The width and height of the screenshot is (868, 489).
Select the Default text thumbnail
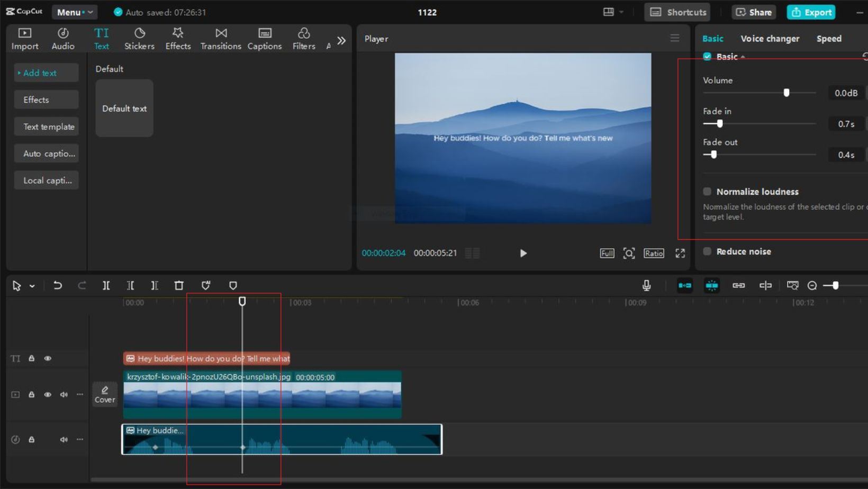click(x=124, y=108)
